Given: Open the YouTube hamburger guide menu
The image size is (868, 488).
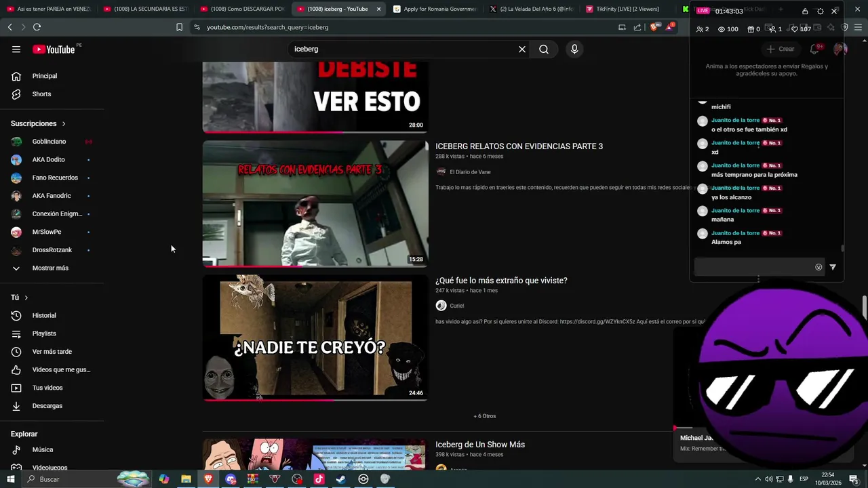Looking at the screenshot, I should coord(16,49).
